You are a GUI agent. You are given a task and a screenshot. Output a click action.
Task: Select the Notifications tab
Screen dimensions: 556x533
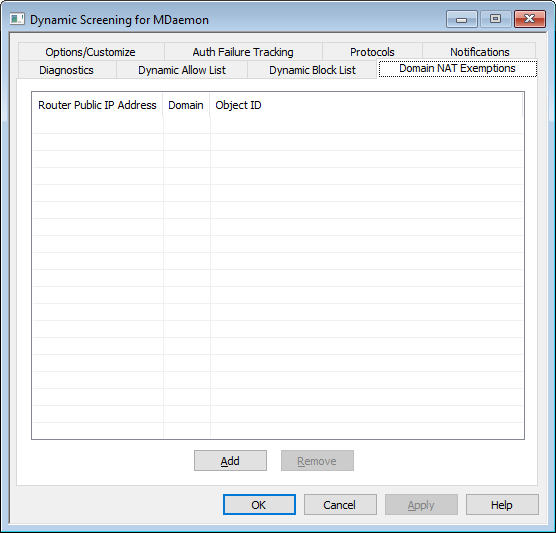click(x=479, y=52)
